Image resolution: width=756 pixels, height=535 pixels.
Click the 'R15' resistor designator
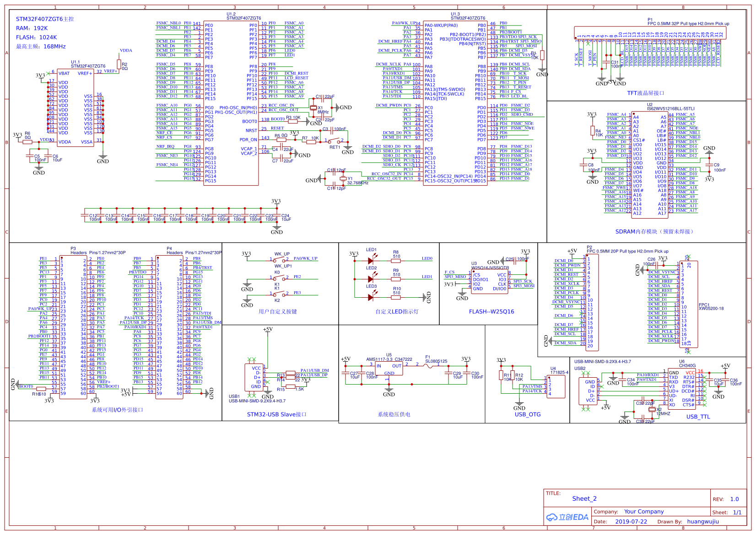click(281, 390)
